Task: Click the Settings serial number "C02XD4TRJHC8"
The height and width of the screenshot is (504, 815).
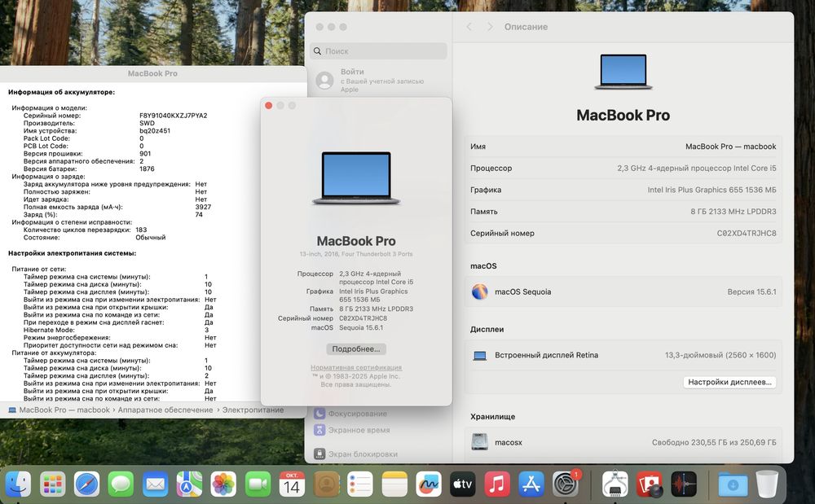Action: pyautogui.click(x=747, y=233)
